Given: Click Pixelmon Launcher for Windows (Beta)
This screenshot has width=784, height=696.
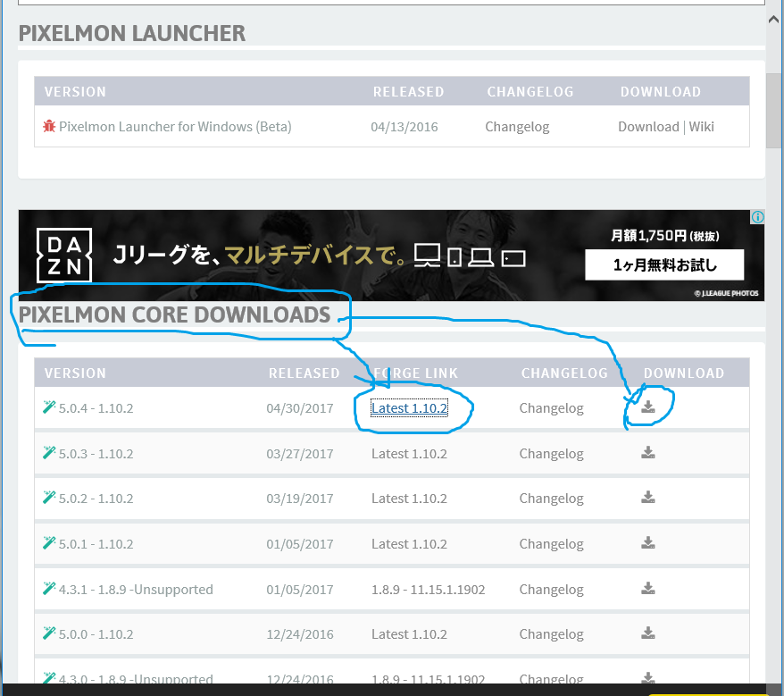Looking at the screenshot, I should click(x=175, y=127).
